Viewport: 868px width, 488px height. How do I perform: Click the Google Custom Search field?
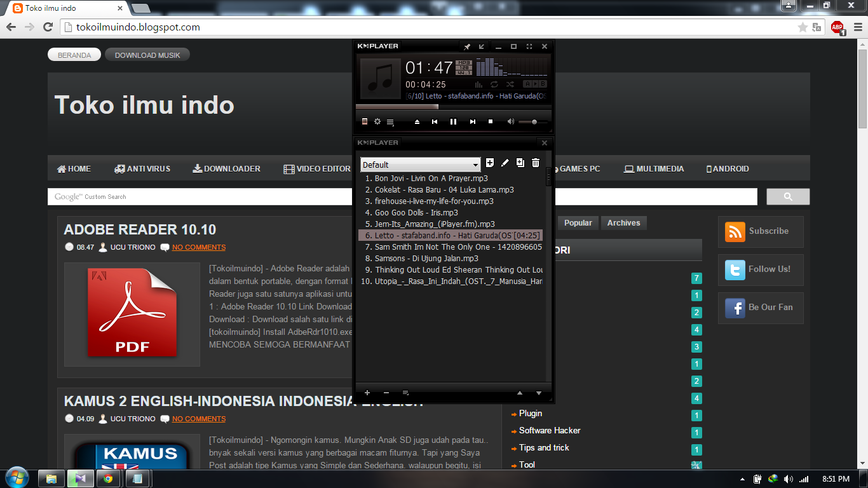click(x=402, y=197)
